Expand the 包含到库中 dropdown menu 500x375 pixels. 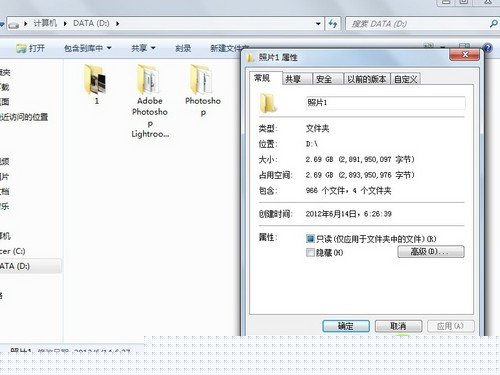pyautogui.click(x=109, y=48)
